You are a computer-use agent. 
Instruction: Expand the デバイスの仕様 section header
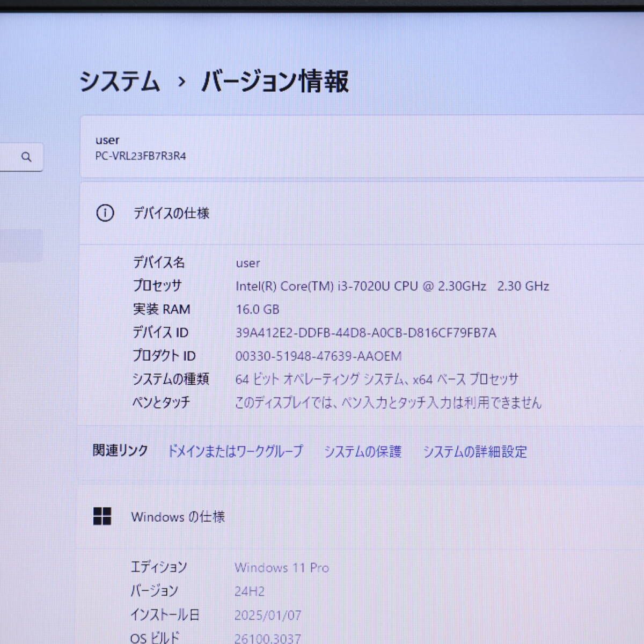362,213
